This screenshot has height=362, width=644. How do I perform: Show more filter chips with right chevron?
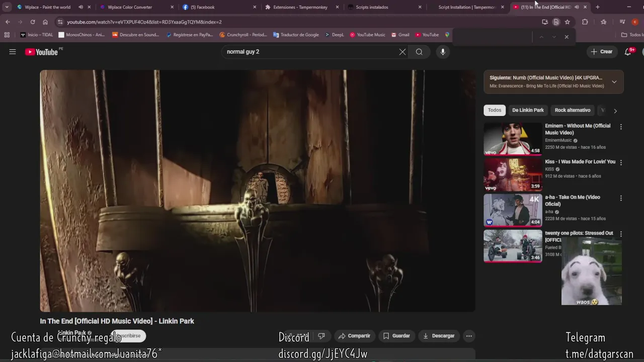point(615,111)
